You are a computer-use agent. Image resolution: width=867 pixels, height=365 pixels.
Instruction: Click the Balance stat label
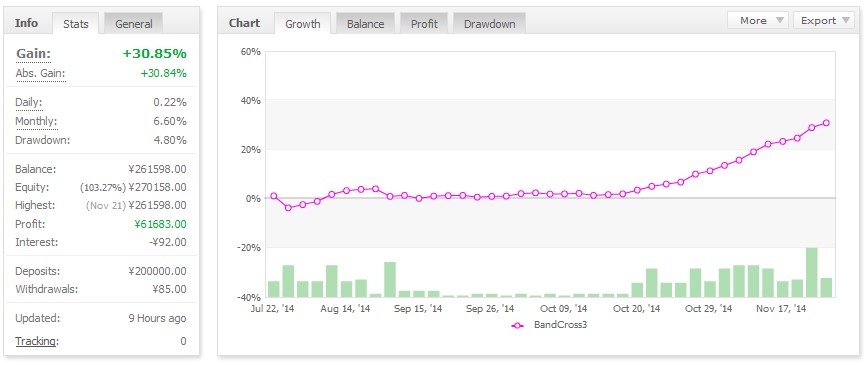click(35, 169)
